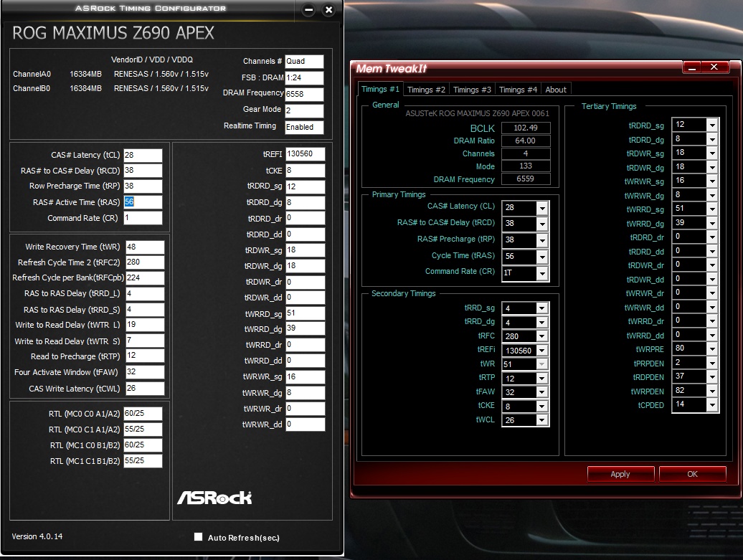
Task: Open the Command Rate (CR) dropdown in Mem TweakIt
Action: pos(543,273)
